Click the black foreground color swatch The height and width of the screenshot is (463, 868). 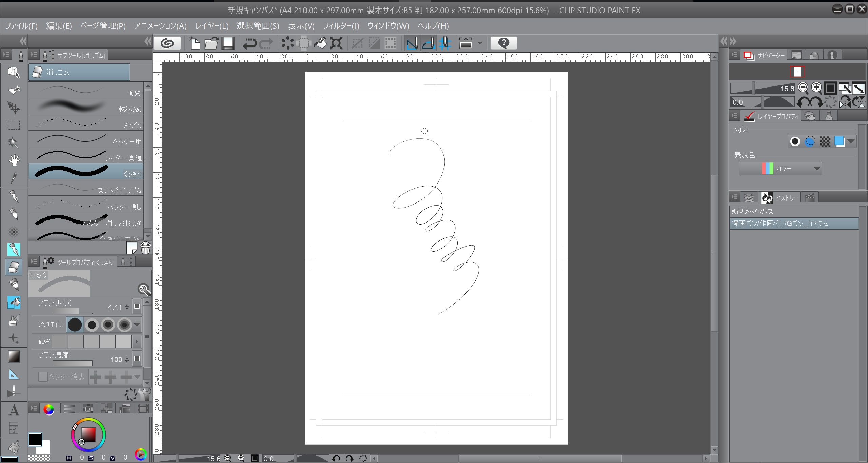tap(35, 440)
